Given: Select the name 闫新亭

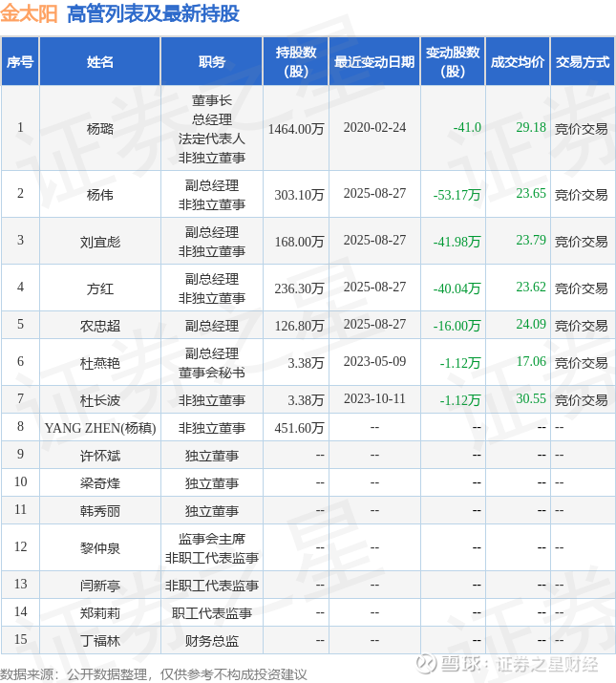Looking at the screenshot, I should pos(99,585).
